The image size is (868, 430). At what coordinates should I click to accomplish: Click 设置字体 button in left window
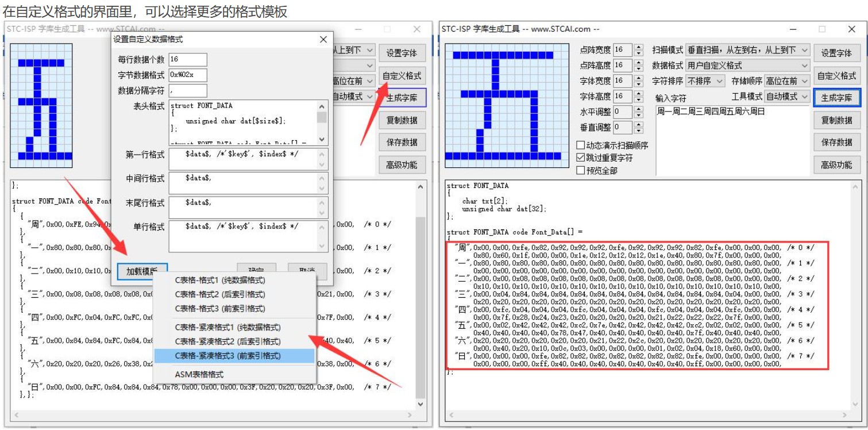point(402,53)
